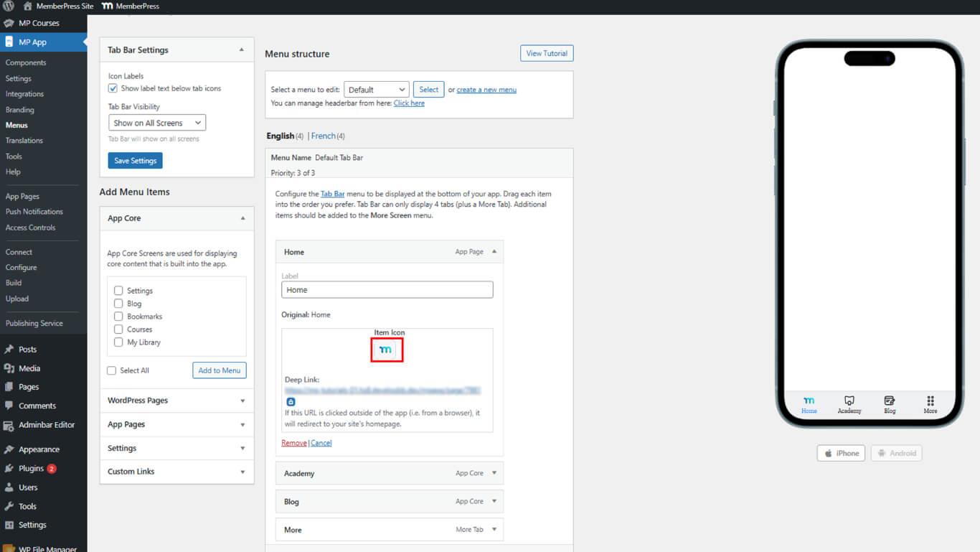Toggle Show label text below tab icons

[113, 88]
